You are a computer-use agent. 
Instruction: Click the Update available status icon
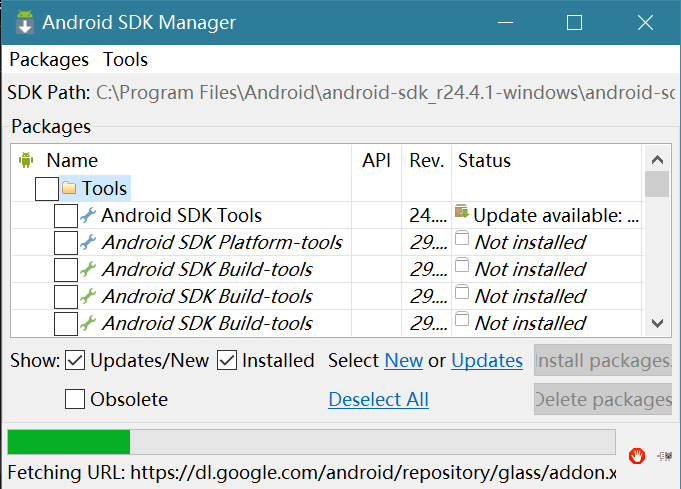[461, 212]
